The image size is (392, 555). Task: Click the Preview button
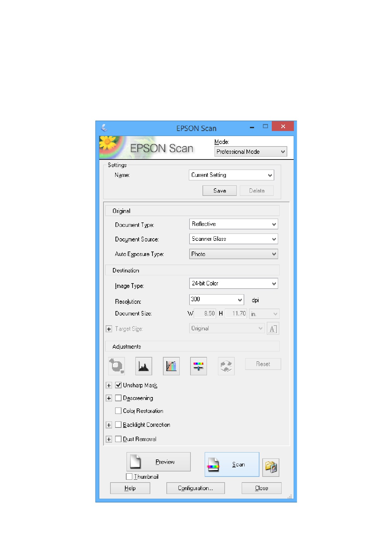[159, 462]
